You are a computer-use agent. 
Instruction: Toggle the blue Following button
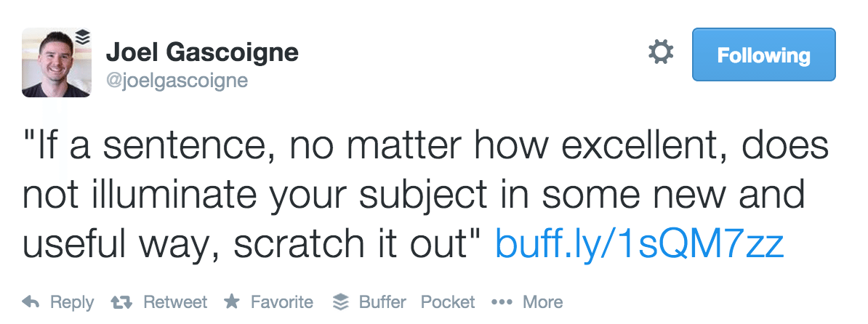point(763,54)
